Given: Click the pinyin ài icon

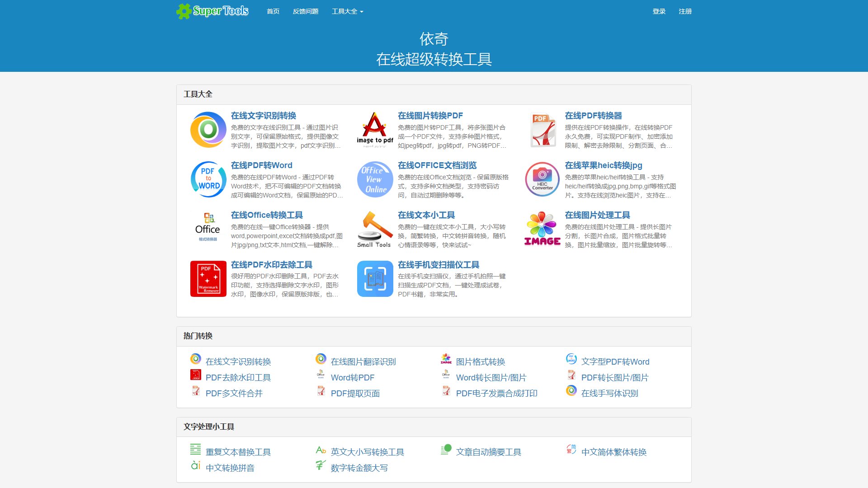Looking at the screenshot, I should point(196,465).
